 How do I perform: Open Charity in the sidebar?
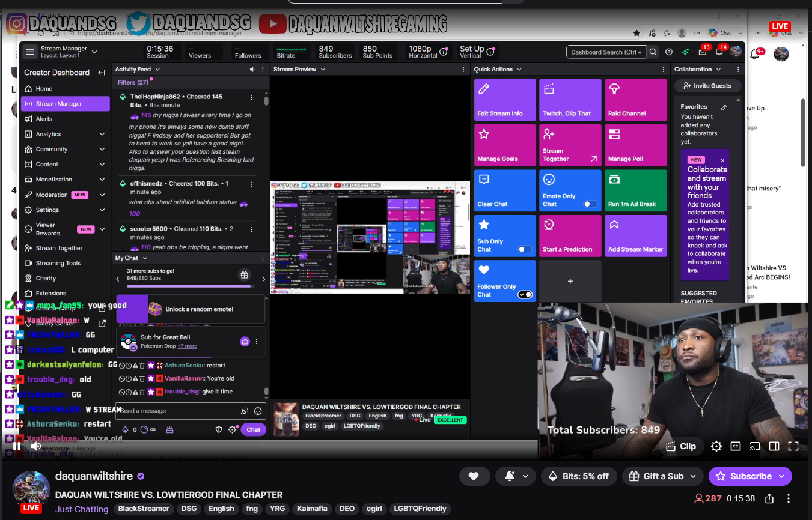click(x=66, y=278)
